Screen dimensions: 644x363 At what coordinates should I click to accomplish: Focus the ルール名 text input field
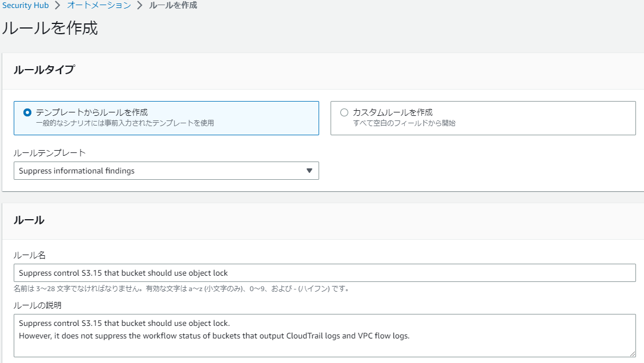point(324,273)
